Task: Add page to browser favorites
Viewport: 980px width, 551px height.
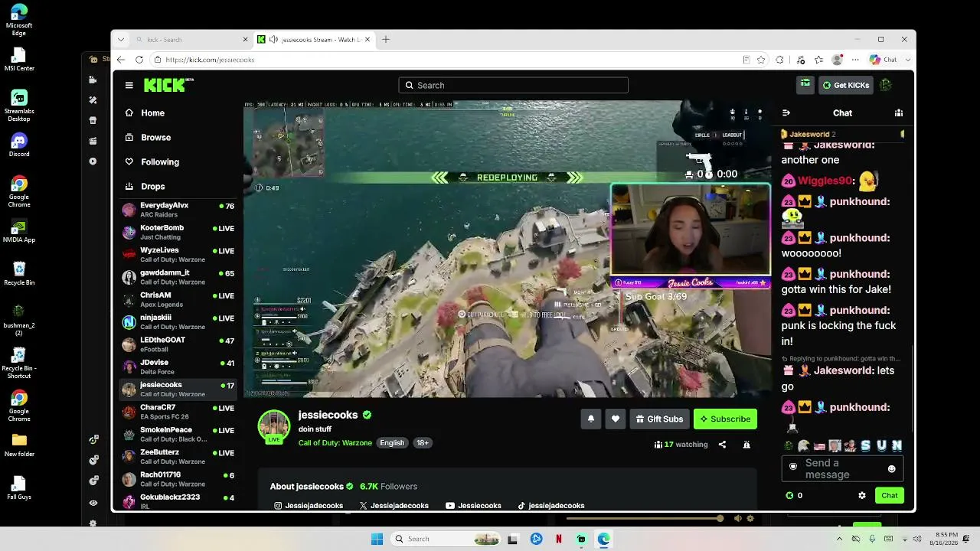Action: (x=761, y=60)
